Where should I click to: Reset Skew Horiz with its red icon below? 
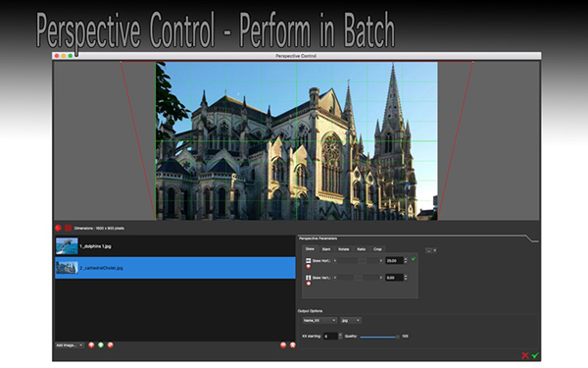309,267
